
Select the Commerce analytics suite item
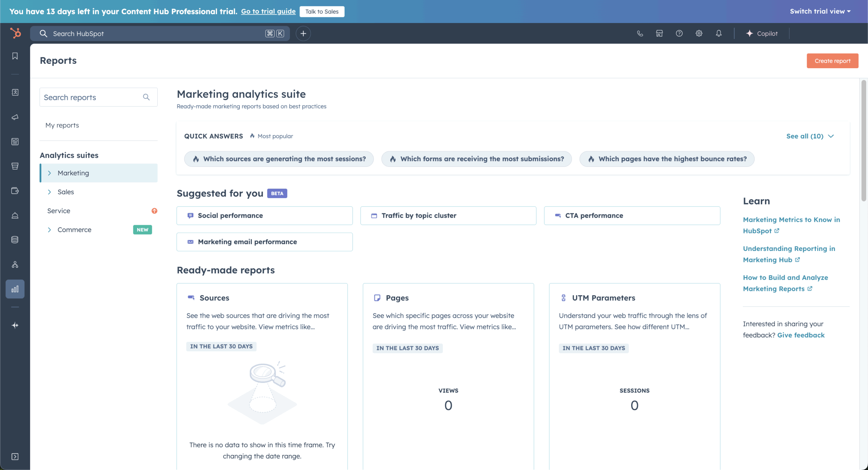99,230
